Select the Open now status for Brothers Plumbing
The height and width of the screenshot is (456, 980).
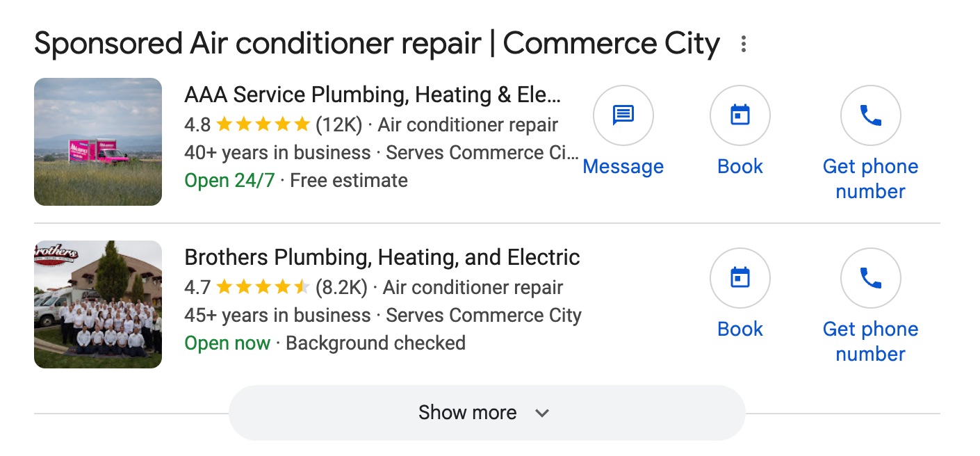point(227,343)
